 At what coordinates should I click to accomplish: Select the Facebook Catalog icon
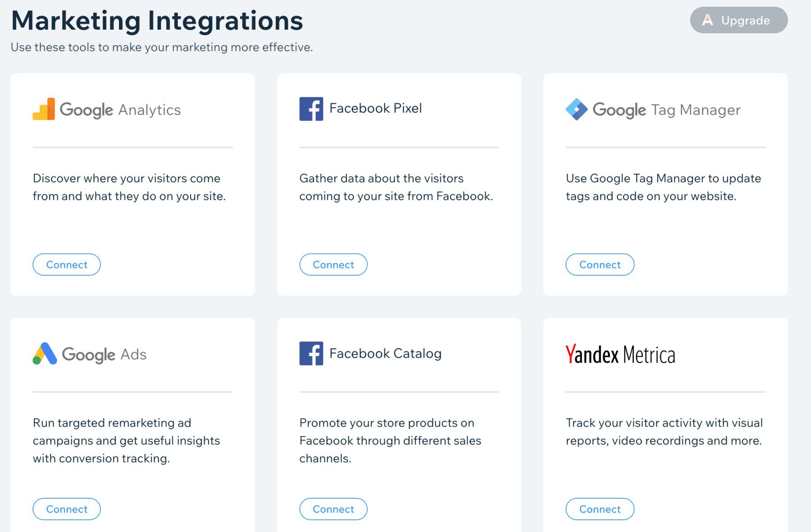[x=311, y=354]
